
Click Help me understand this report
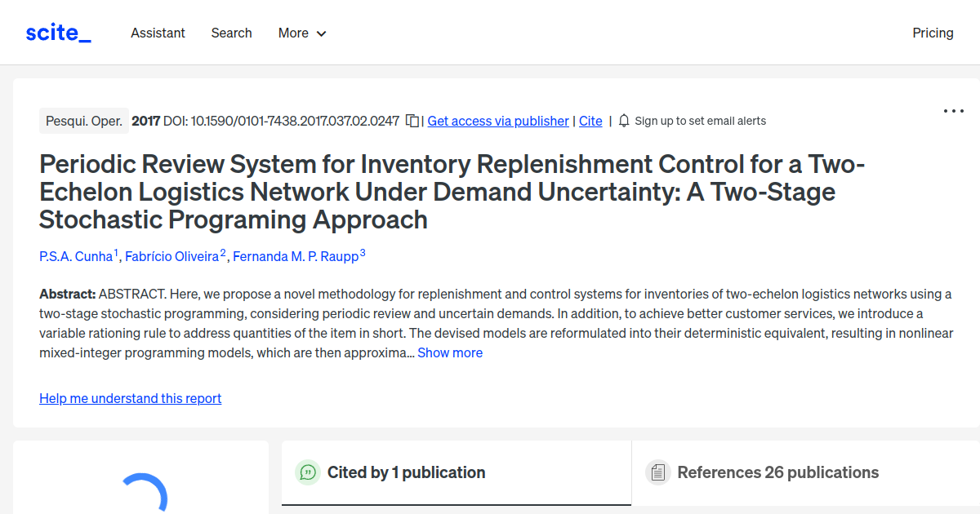pyautogui.click(x=130, y=398)
